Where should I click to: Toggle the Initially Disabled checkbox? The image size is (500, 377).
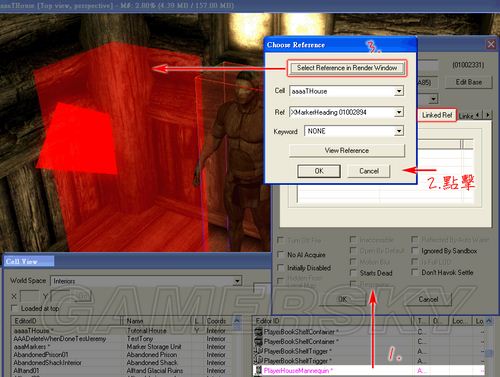(x=281, y=268)
